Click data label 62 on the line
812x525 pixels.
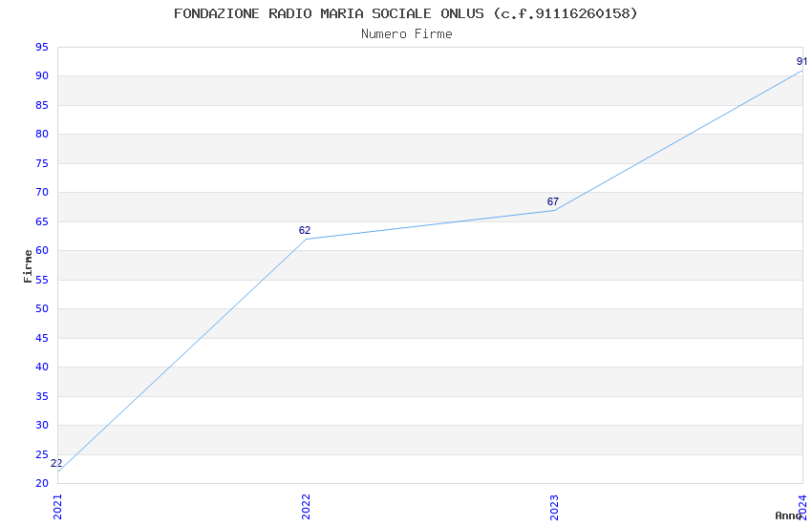[x=305, y=231]
